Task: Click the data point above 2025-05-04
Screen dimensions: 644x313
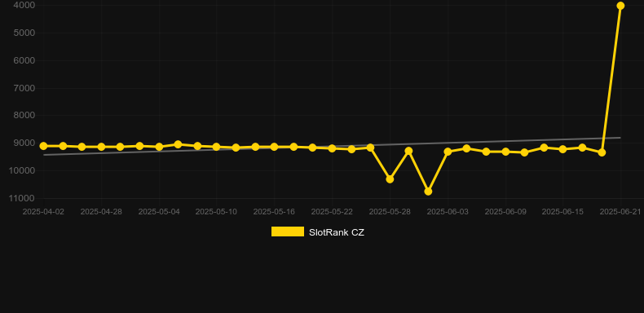Action: [x=159, y=147]
